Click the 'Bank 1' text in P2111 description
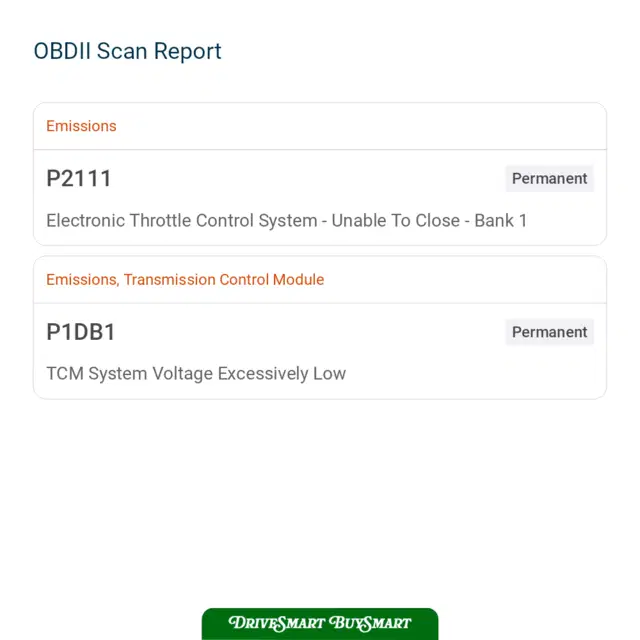Viewport: 640px width, 640px height. [x=501, y=220]
